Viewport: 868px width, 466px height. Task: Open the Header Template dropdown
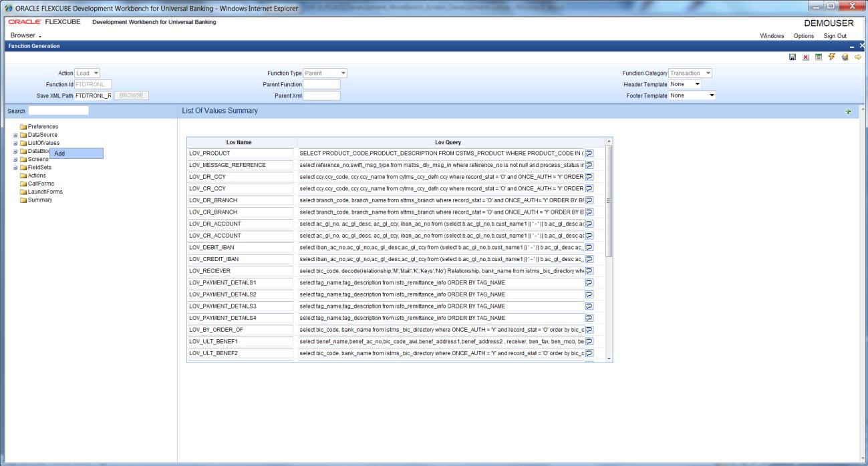click(x=685, y=84)
